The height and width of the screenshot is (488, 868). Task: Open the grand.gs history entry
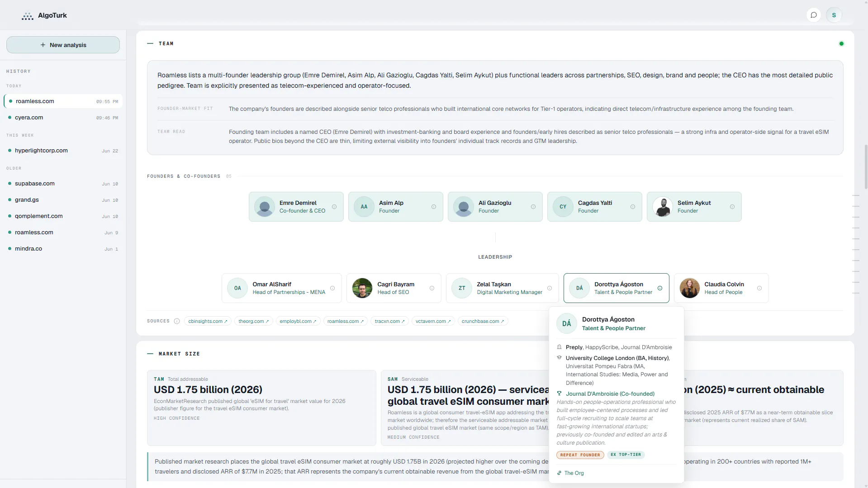pyautogui.click(x=63, y=200)
